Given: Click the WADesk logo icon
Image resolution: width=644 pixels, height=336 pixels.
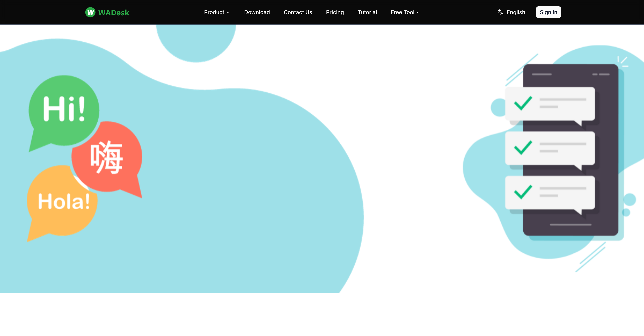Looking at the screenshot, I should tap(90, 12).
